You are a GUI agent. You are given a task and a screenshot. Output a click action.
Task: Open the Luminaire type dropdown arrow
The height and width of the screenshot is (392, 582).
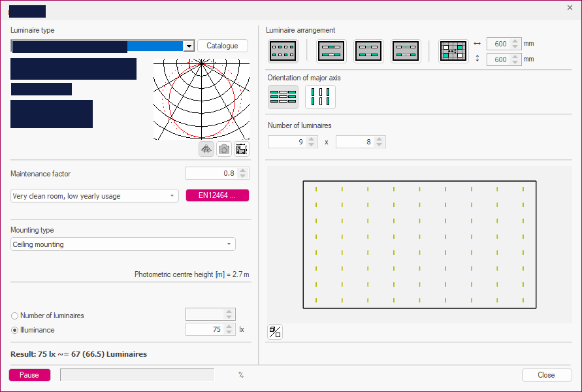pyautogui.click(x=189, y=46)
